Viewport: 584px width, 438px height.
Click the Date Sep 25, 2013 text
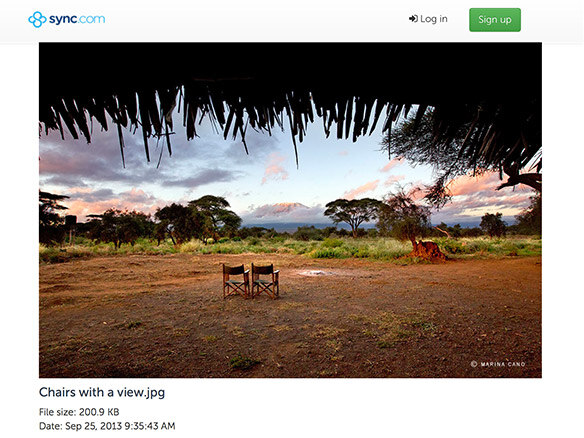tap(107, 426)
